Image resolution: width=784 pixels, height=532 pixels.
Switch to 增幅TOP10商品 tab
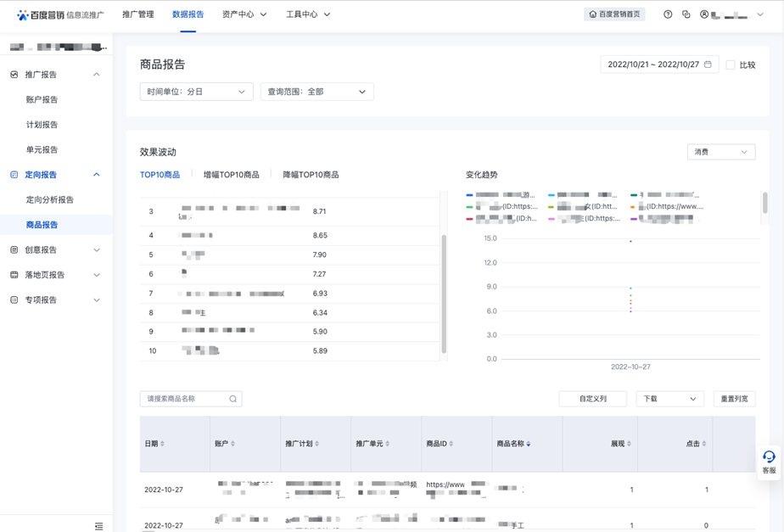coord(231,175)
